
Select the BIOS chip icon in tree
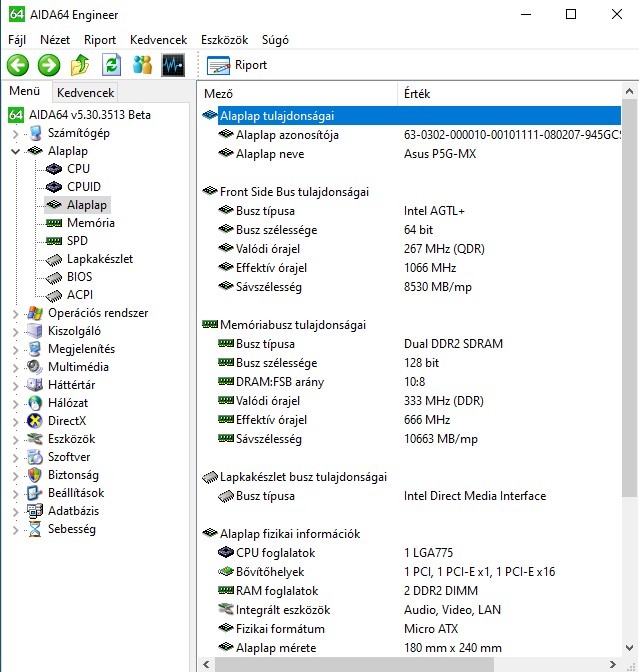click(x=54, y=277)
